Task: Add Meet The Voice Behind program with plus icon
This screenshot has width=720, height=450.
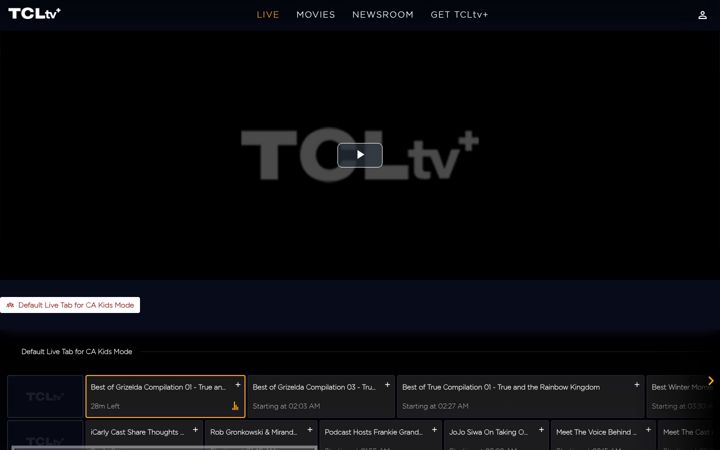Action: tap(648, 430)
